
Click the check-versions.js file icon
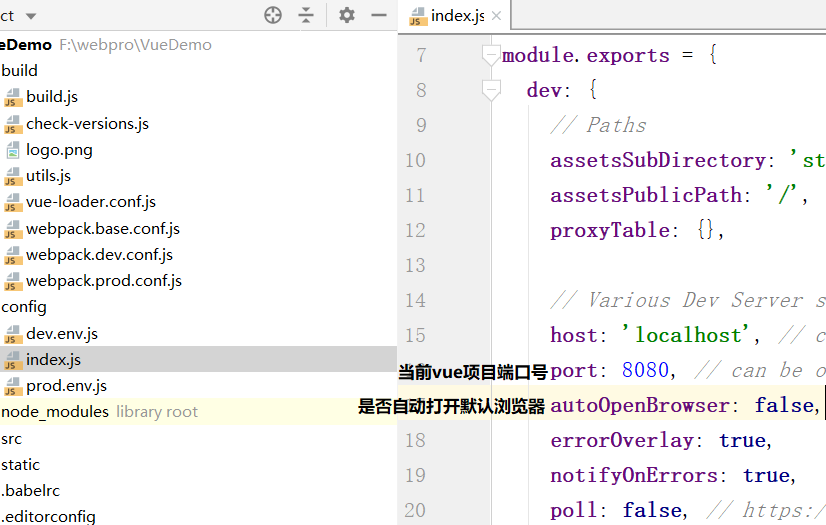(x=12, y=124)
